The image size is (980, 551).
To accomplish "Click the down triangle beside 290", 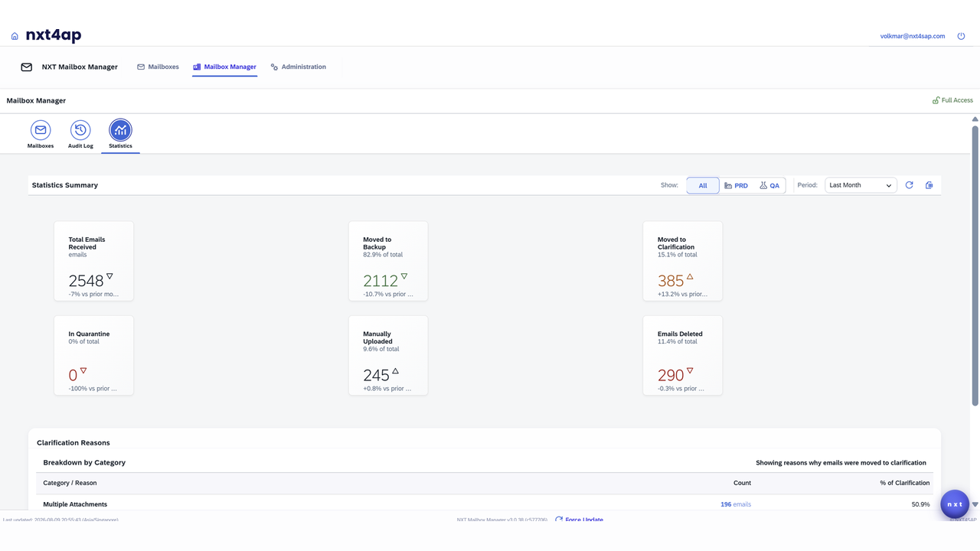I will click(690, 370).
